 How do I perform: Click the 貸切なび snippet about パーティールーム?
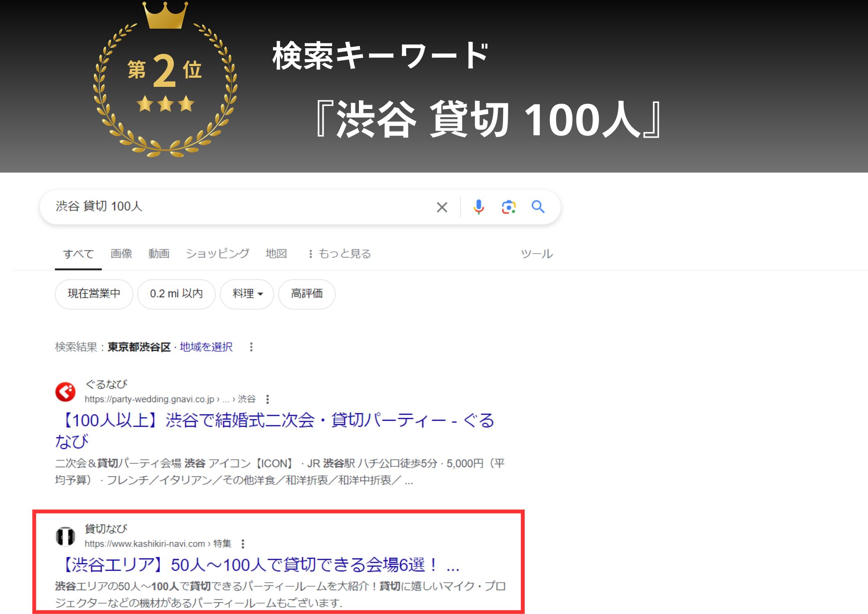point(280,594)
